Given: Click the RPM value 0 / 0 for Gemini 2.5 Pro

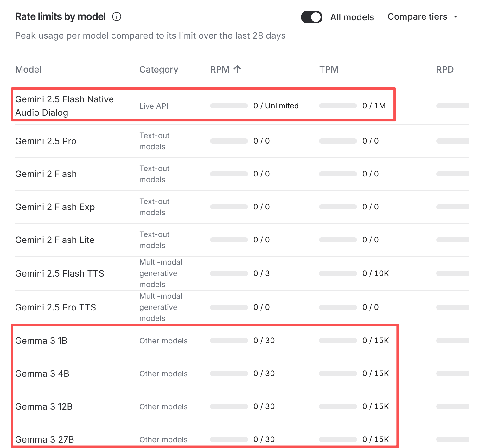Looking at the screenshot, I should (x=262, y=141).
